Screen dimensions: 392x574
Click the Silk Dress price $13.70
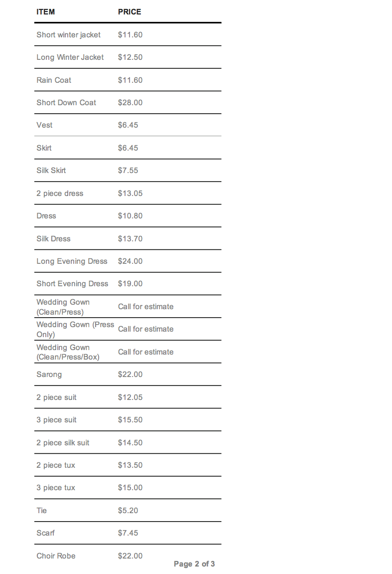pos(130,239)
